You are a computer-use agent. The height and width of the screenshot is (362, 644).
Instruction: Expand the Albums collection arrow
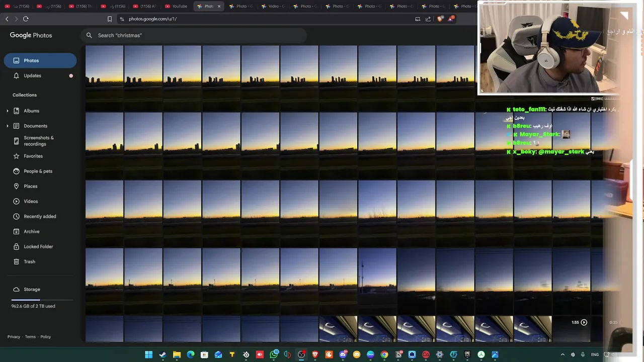click(x=8, y=111)
